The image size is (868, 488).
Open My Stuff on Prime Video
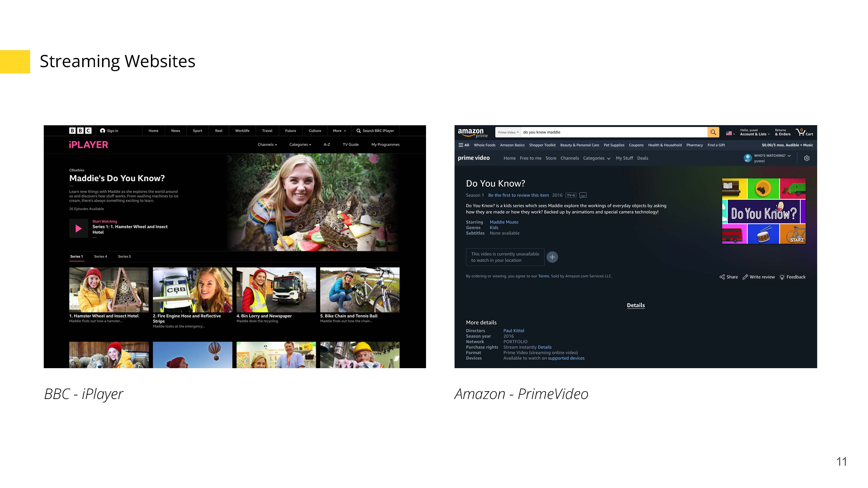[624, 158]
